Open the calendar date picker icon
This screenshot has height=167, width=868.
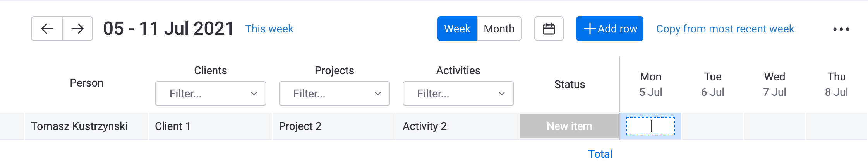(x=549, y=29)
